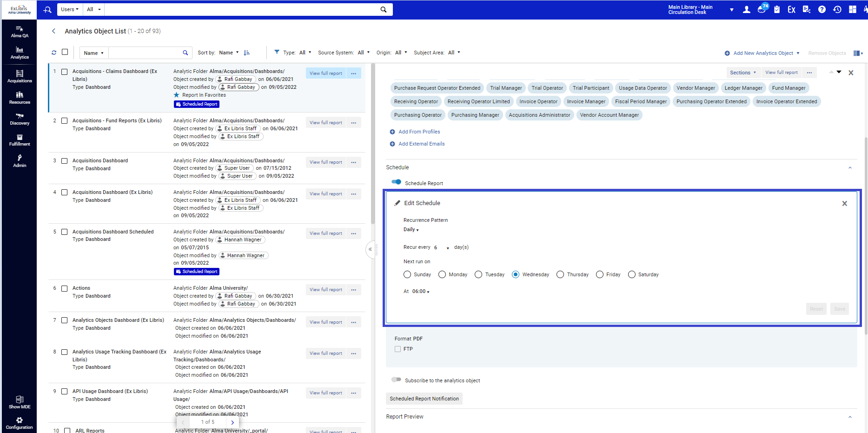868x433 pixels.
Task: Open the Source System filter dropdown
Action: pos(364,53)
